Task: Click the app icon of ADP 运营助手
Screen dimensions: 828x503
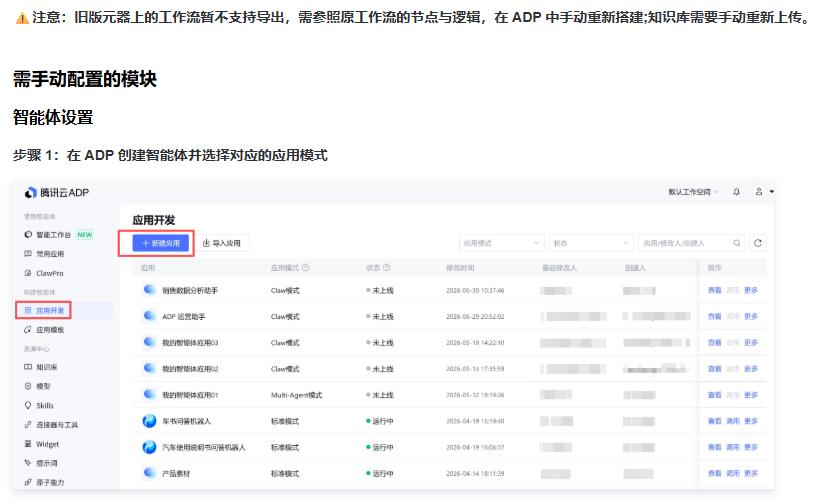Action: click(x=149, y=316)
